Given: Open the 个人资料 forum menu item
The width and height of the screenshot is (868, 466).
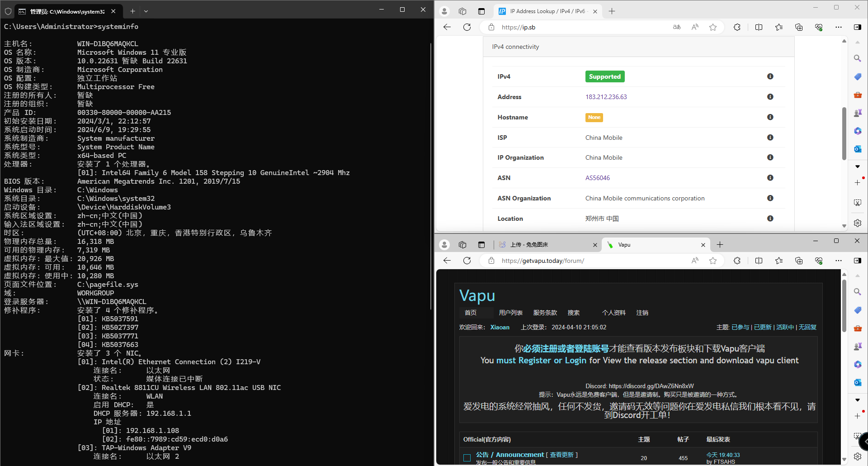Looking at the screenshot, I should tap(614, 313).
